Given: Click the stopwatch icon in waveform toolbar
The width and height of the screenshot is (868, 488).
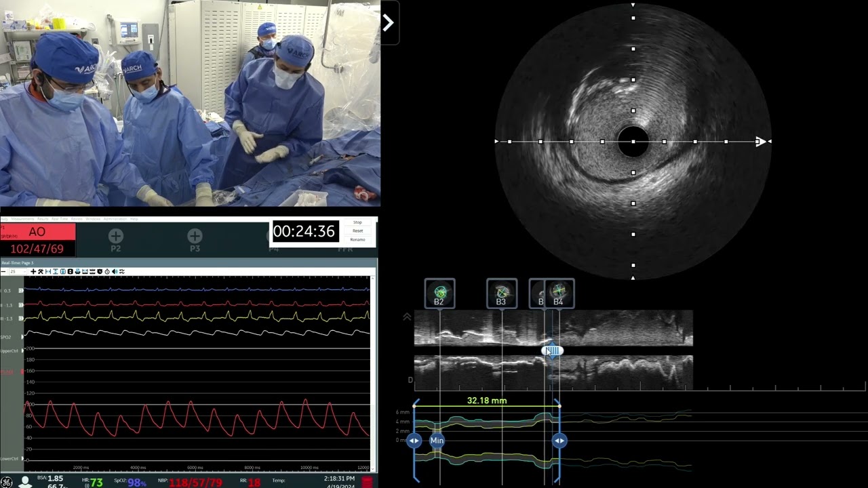Looking at the screenshot, I should pyautogui.click(x=107, y=271).
